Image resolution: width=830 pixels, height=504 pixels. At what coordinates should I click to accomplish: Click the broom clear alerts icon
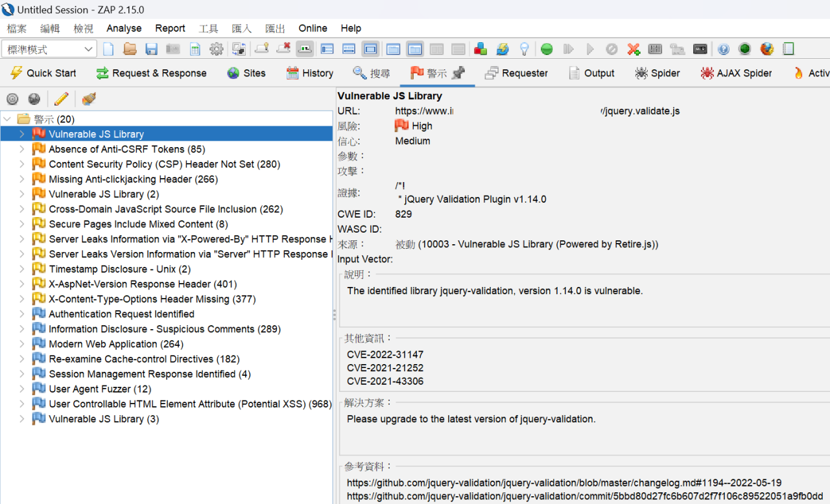point(89,99)
